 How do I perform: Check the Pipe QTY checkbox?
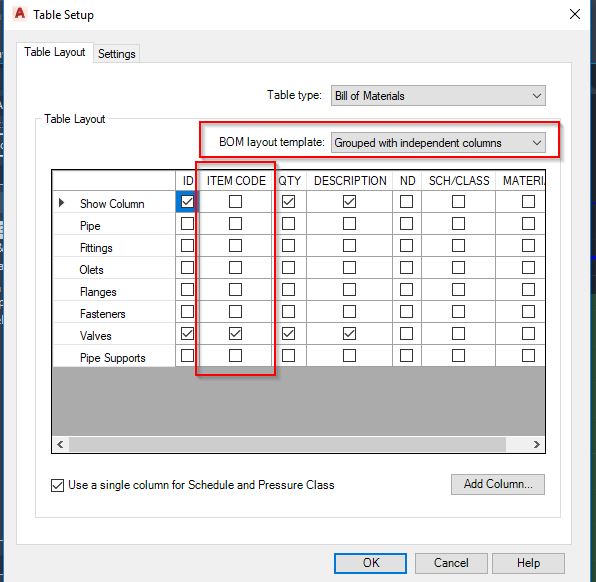tap(288, 224)
